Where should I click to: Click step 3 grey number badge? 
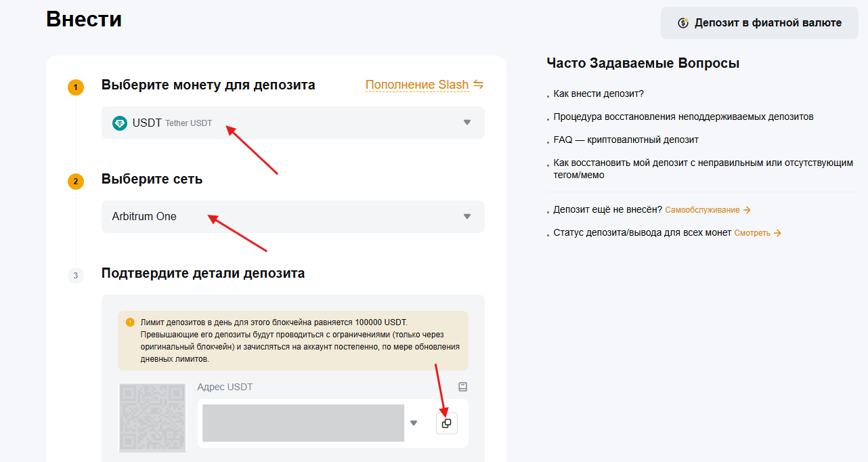pyautogui.click(x=76, y=276)
